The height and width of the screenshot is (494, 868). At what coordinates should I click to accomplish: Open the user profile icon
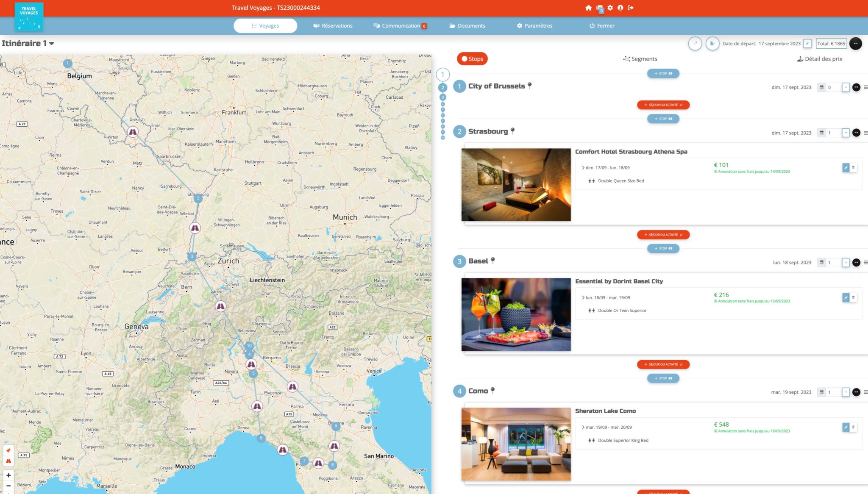(620, 8)
